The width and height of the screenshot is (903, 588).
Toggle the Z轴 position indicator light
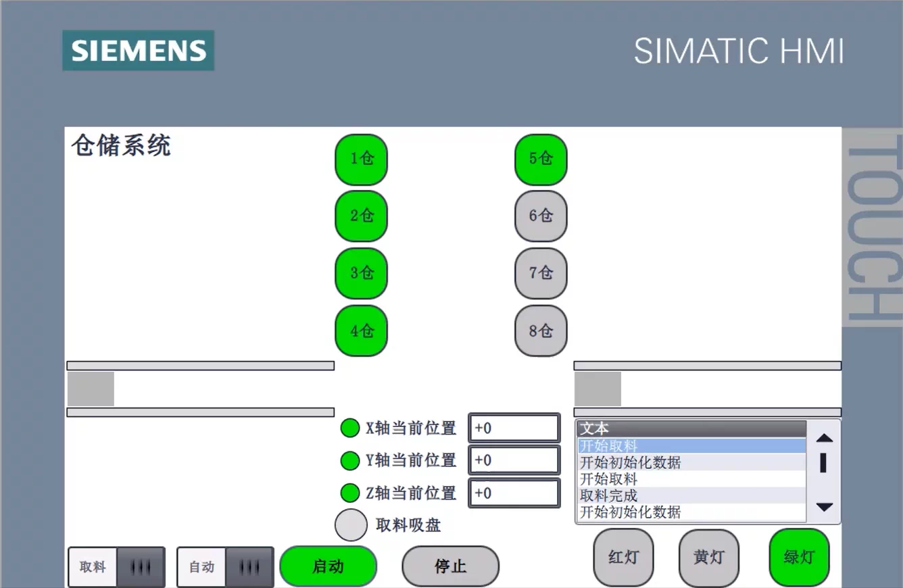[349, 493]
